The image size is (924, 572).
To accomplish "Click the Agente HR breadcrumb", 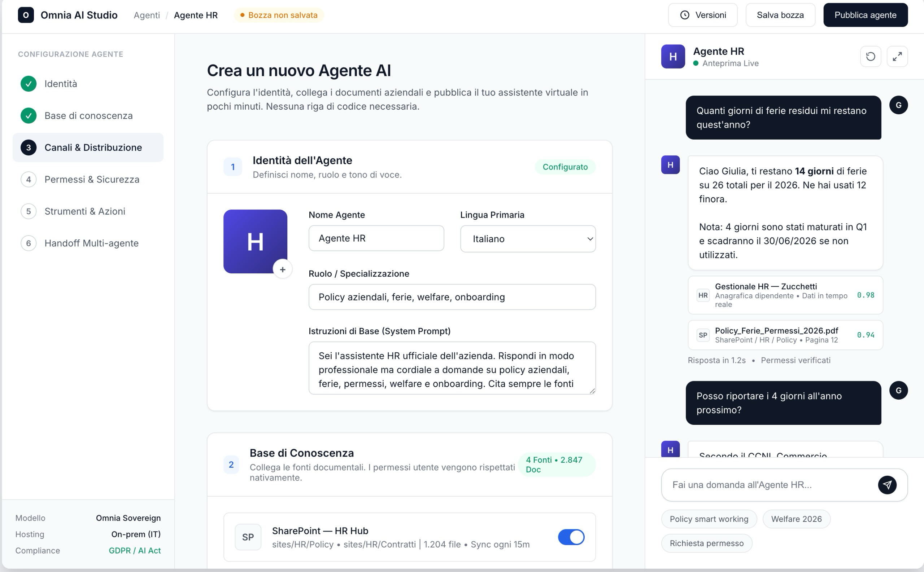I will coord(196,15).
